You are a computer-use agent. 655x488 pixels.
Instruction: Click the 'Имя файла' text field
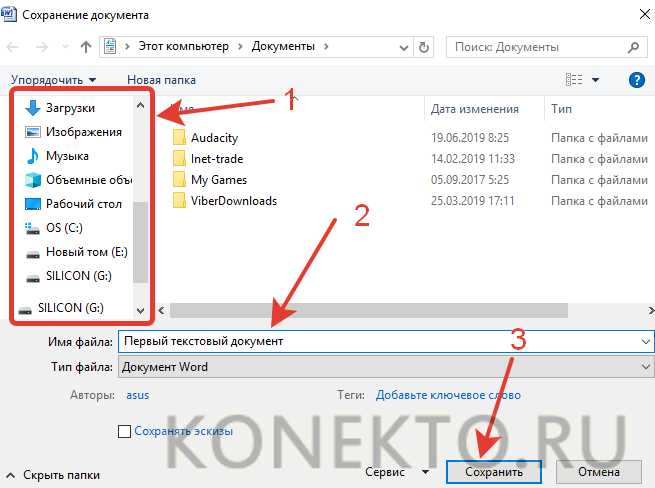[378, 341]
